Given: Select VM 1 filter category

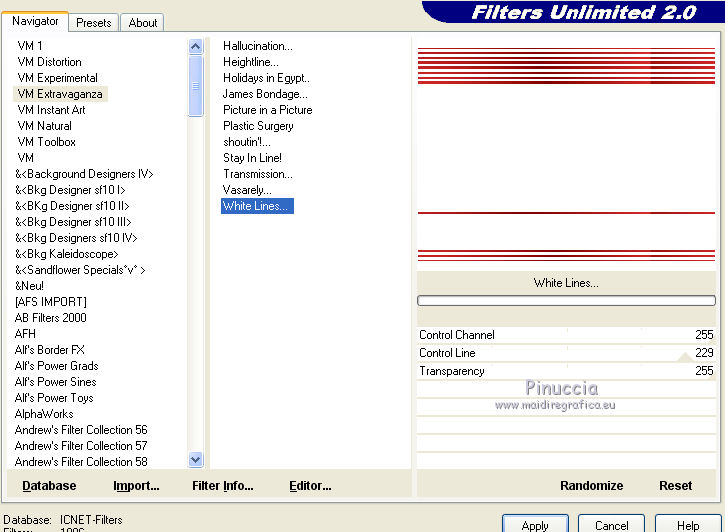Looking at the screenshot, I should (x=30, y=46).
